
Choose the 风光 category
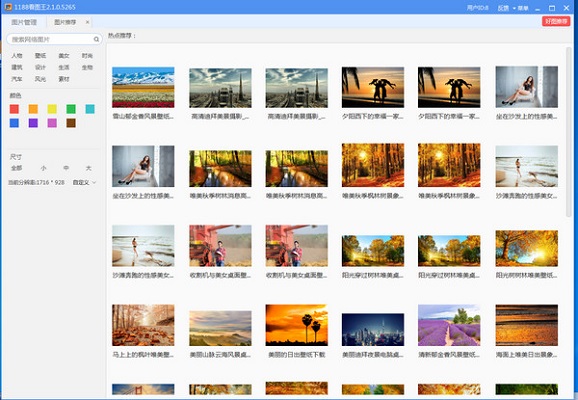41,79
